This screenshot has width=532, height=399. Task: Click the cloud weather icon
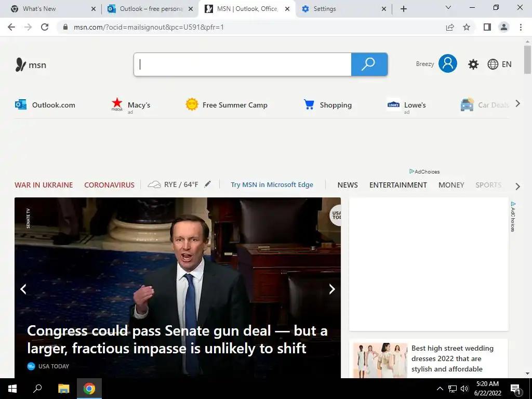154,184
